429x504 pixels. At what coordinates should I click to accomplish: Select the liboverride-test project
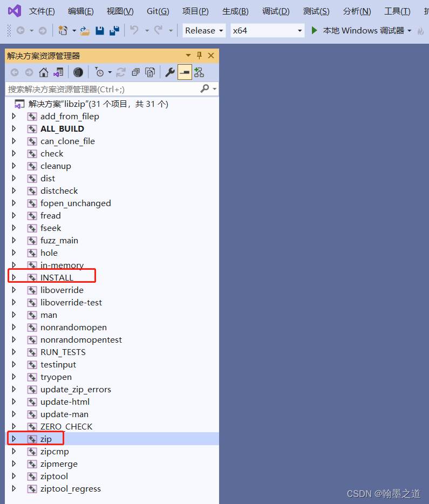click(x=71, y=303)
